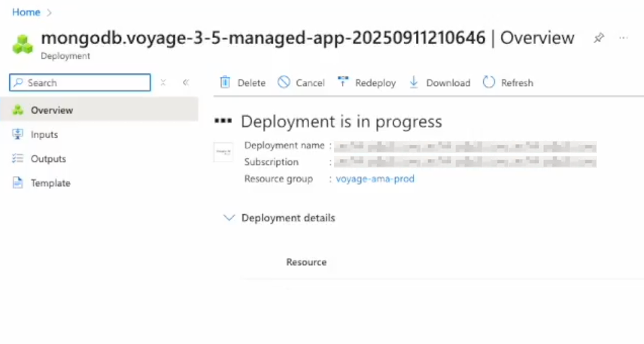
Task: Click the Outputs list icon
Action: tap(18, 159)
